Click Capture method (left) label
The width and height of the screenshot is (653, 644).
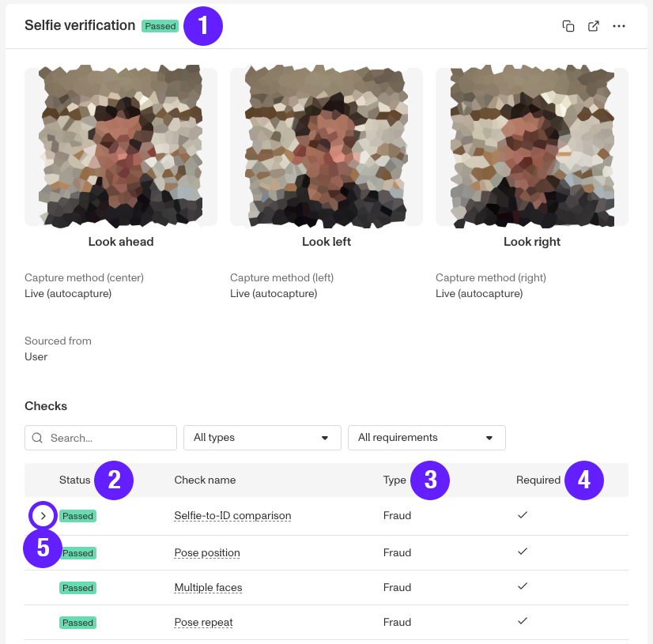282,277
